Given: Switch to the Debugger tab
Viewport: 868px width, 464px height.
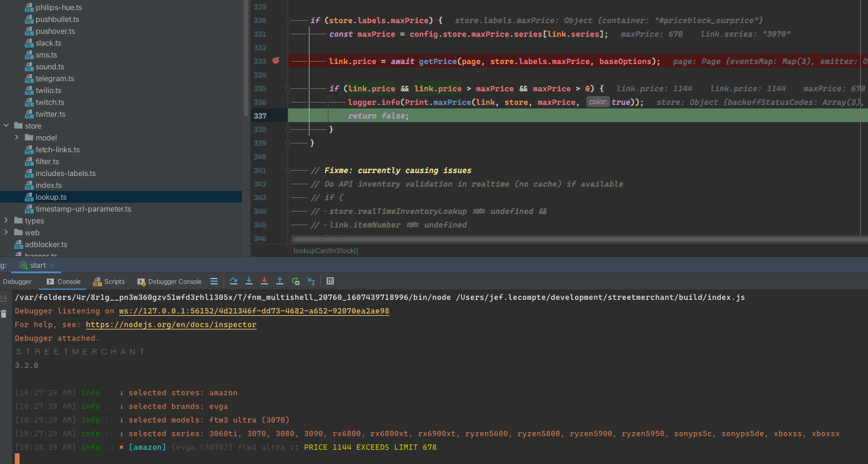Looking at the screenshot, I should pyautogui.click(x=17, y=281).
